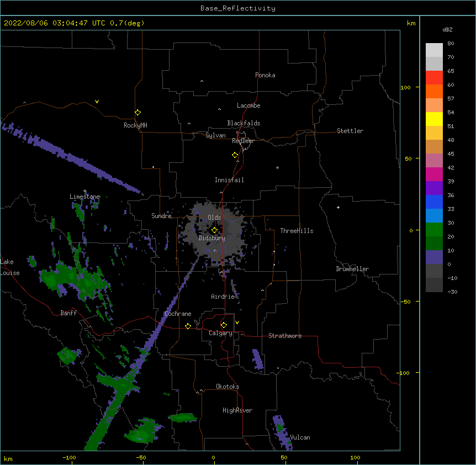Click the Okotoks label
Viewport: 476px width, 465px height.
(228, 387)
